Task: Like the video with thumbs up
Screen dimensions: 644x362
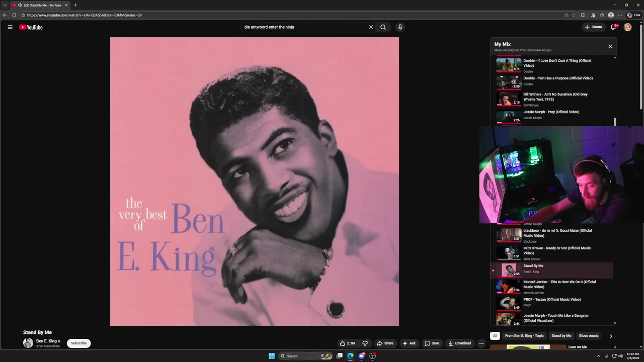Action: coord(348,343)
